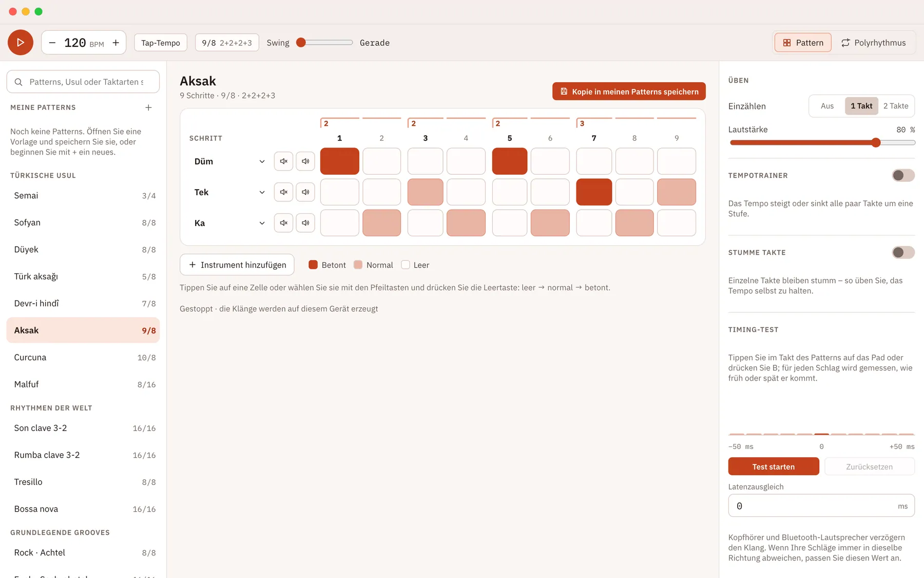Enable the Stumme Takte switch
Screen dimensions: 924x578
pyautogui.click(x=903, y=253)
